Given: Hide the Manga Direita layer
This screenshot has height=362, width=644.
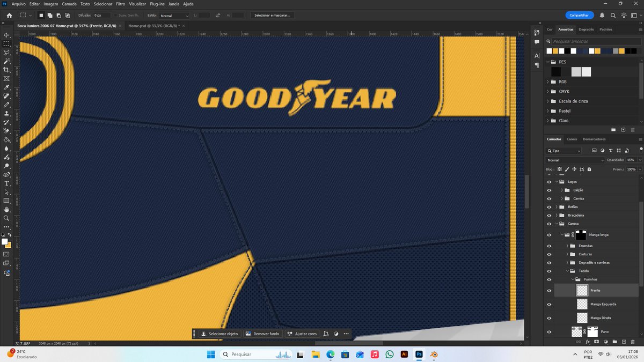Looking at the screenshot, I should point(548,318).
